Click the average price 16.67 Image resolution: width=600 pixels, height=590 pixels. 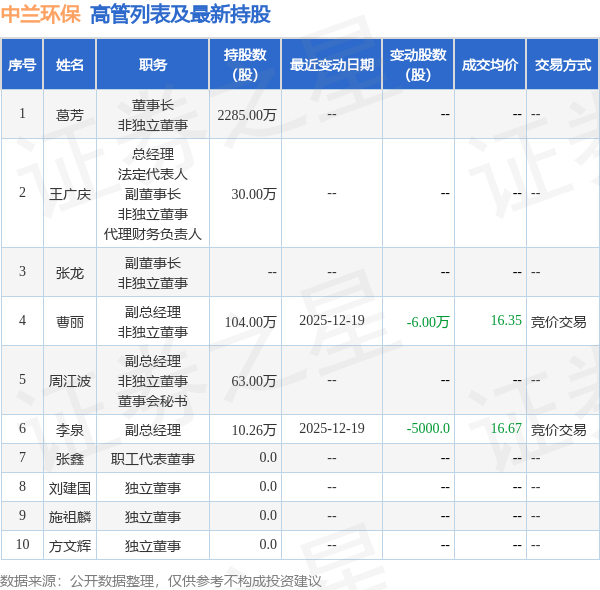click(506, 428)
